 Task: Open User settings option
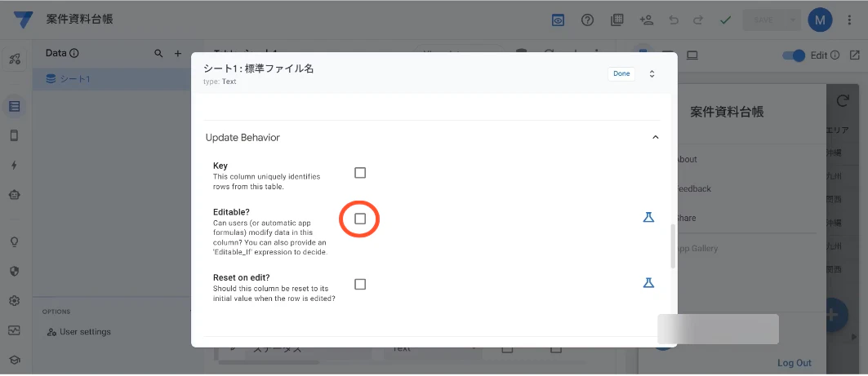pos(79,332)
